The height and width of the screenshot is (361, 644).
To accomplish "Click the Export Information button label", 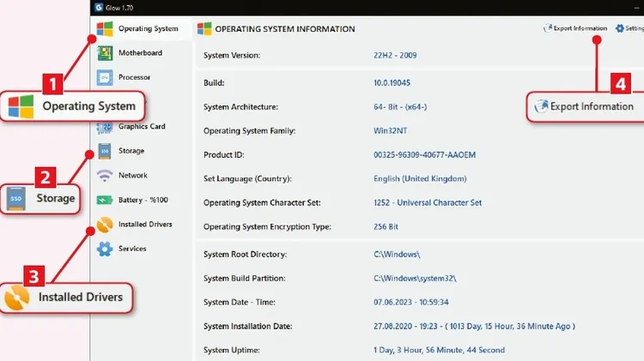I will tap(580, 28).
